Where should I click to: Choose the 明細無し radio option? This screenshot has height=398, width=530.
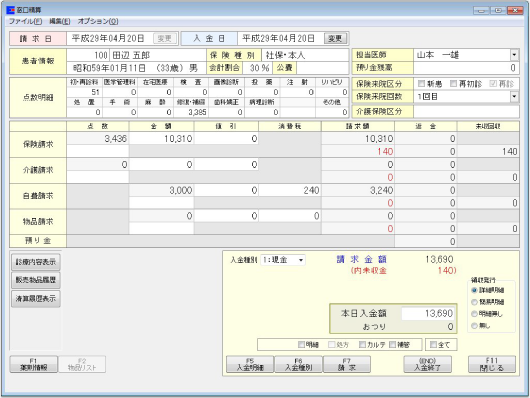pyautogui.click(x=474, y=314)
